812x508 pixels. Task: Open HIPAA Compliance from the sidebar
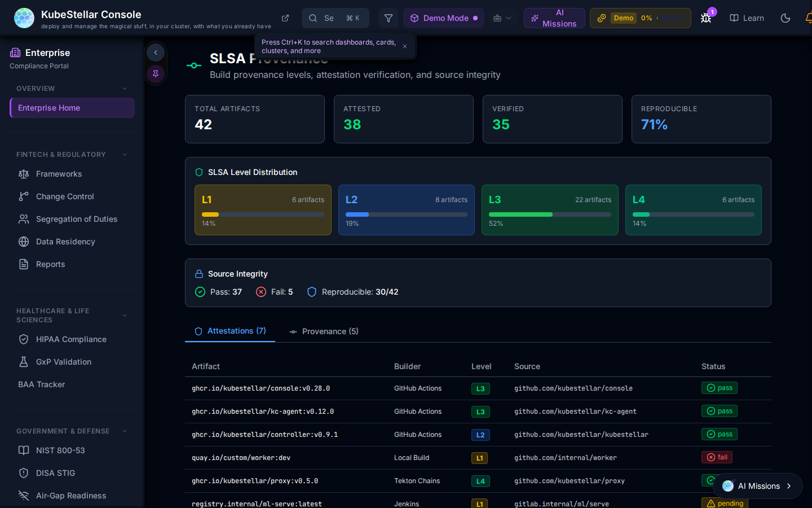coord(71,339)
